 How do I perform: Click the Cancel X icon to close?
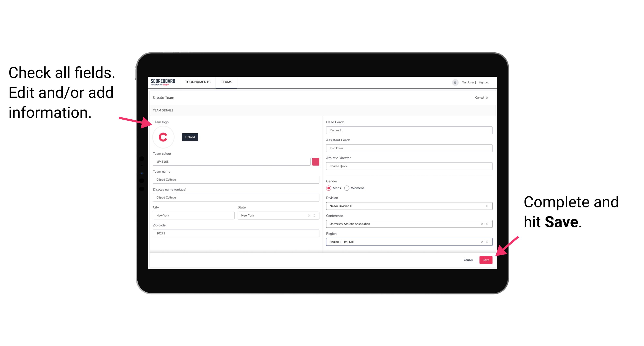[487, 97]
